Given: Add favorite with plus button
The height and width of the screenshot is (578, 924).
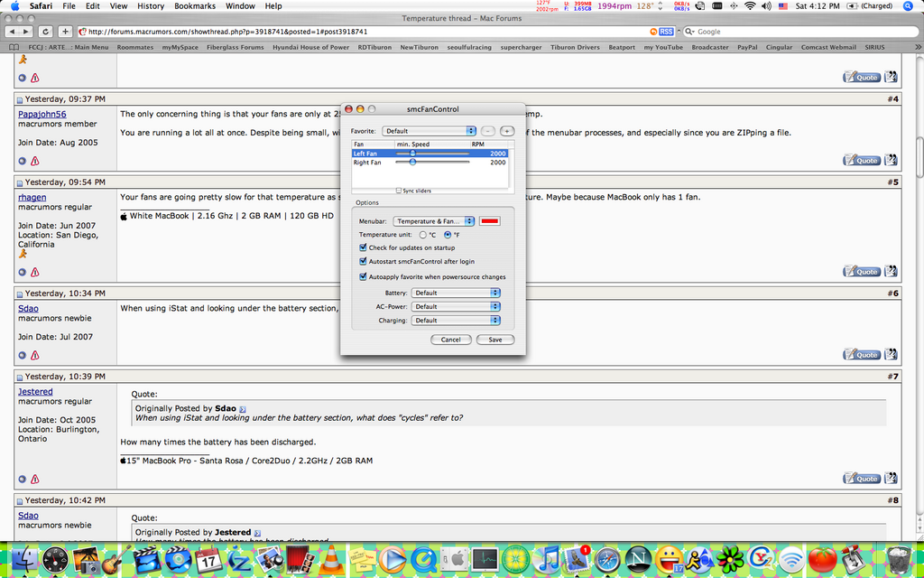Looking at the screenshot, I should point(507,131).
